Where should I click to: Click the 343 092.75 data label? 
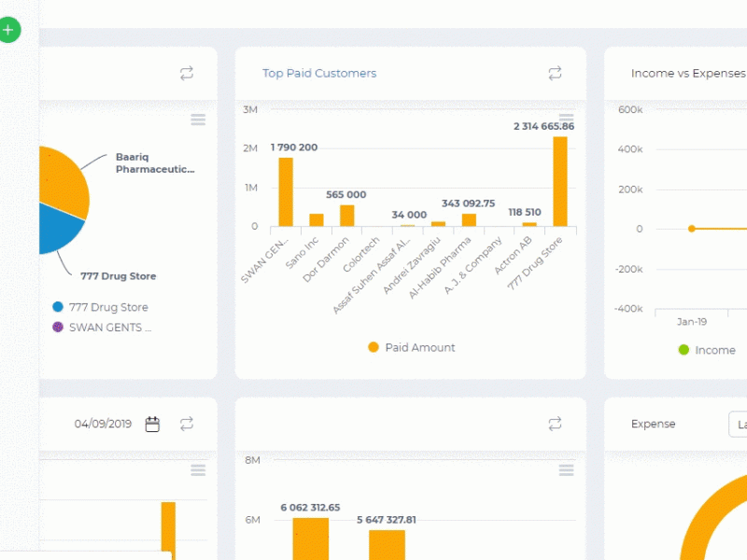469,203
